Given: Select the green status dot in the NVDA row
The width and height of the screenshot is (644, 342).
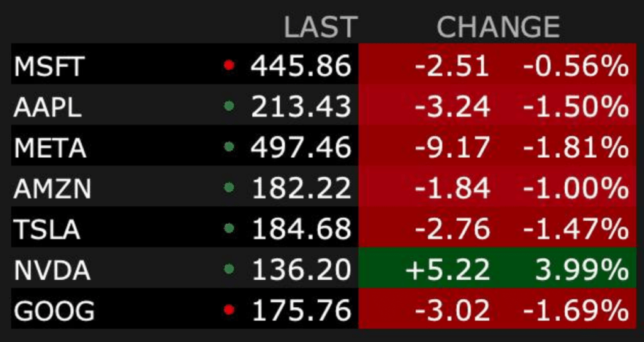Looking at the screenshot, I should tap(229, 269).
